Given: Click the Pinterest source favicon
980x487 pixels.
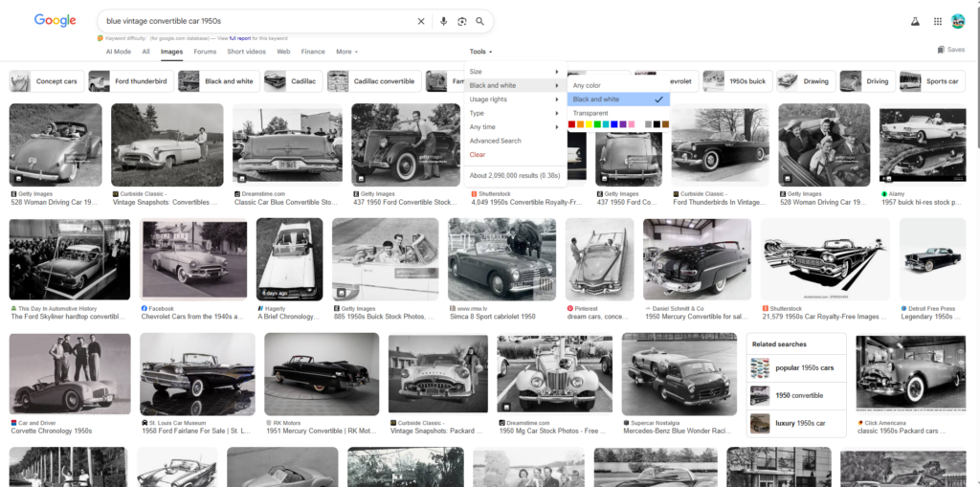Looking at the screenshot, I should pyautogui.click(x=570, y=309).
